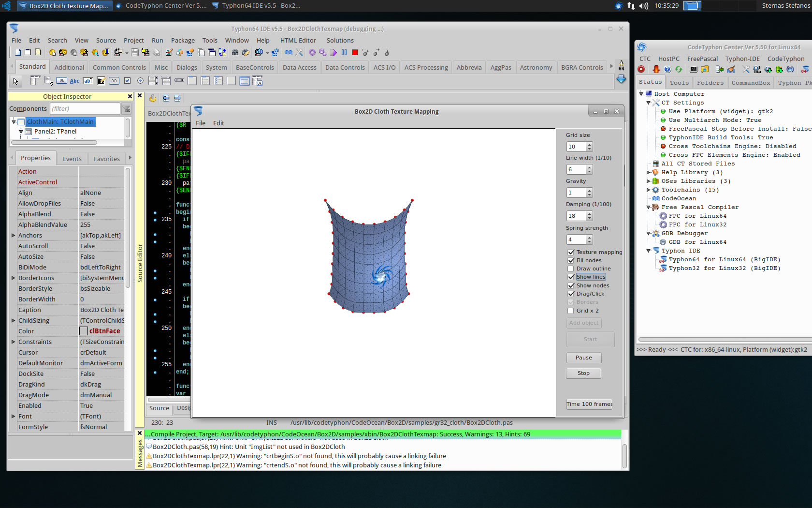Collapse the ClothMain: TClothMain tree node

pos(14,122)
